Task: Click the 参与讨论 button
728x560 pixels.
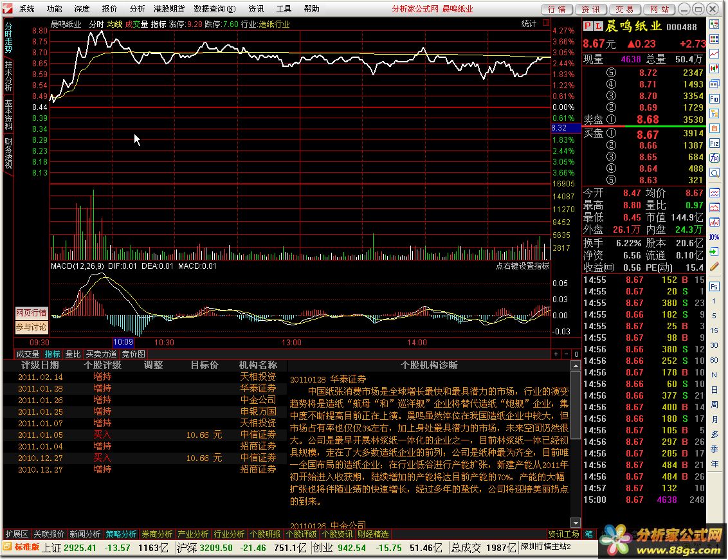Action: [32, 327]
